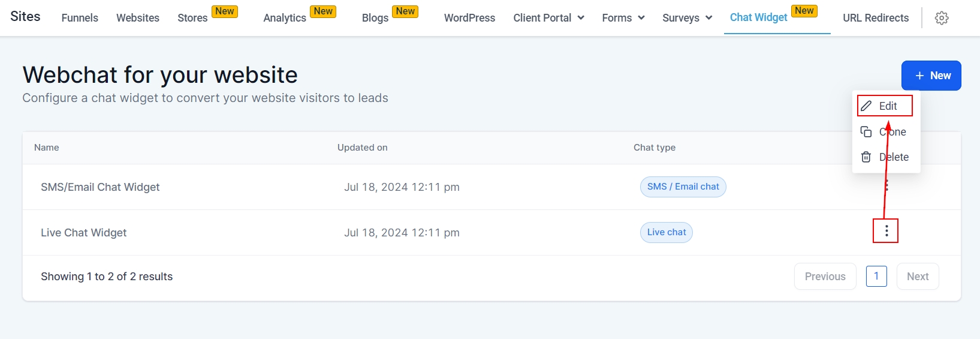The image size is (980, 339).
Task: Open the settings gear icon
Action: (x=942, y=18)
